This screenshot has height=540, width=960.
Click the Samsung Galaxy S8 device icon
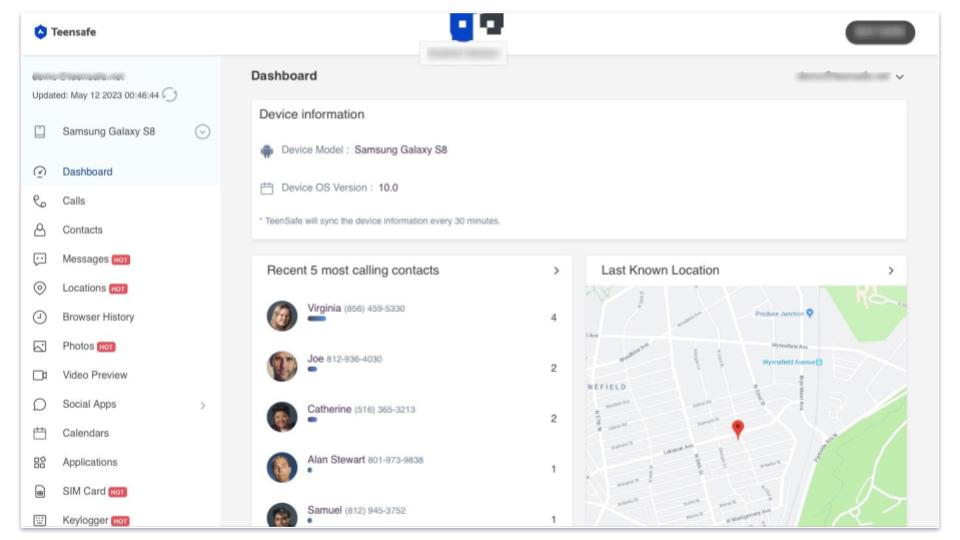[x=40, y=132]
